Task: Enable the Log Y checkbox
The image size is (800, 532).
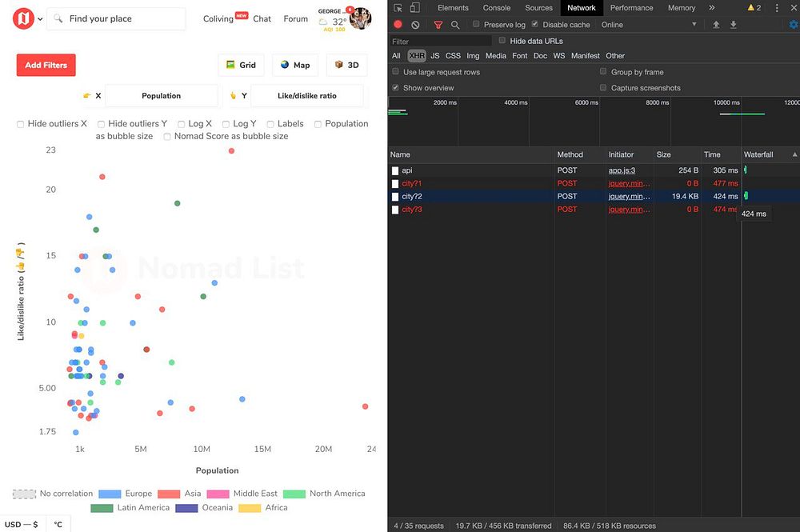Action: (226, 124)
